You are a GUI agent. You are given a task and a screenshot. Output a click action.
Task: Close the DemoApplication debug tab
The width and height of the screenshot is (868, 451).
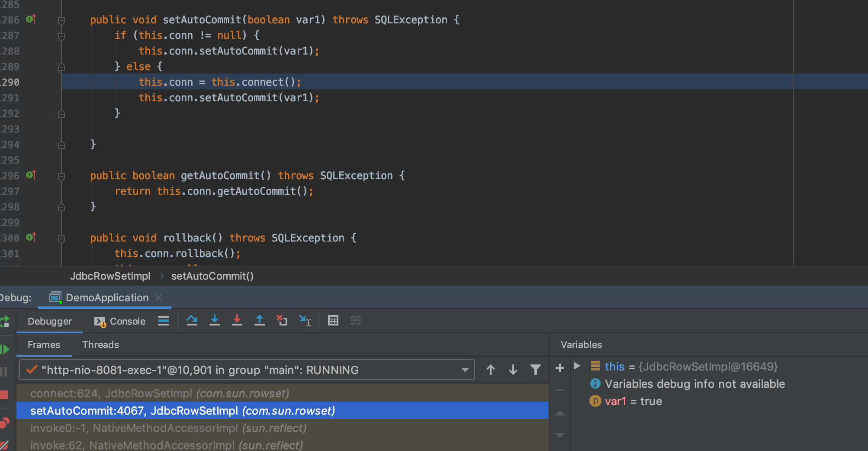158,298
